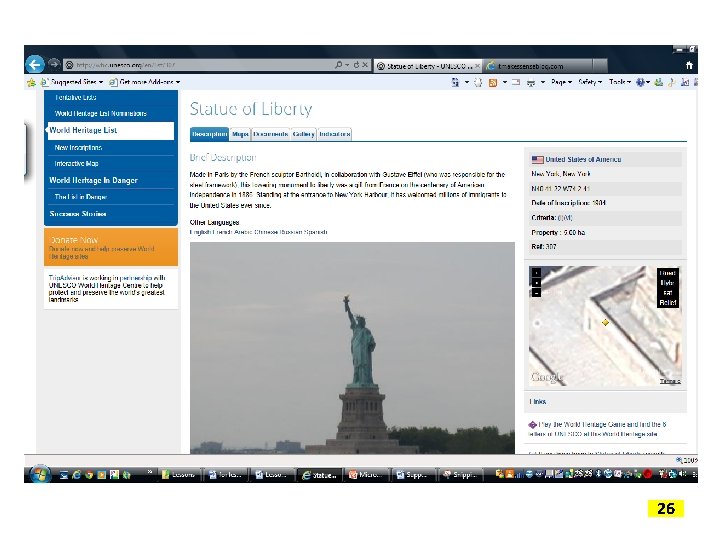Click the Windows Start orb
Screen dimensions: 720x540
[x=40, y=474]
